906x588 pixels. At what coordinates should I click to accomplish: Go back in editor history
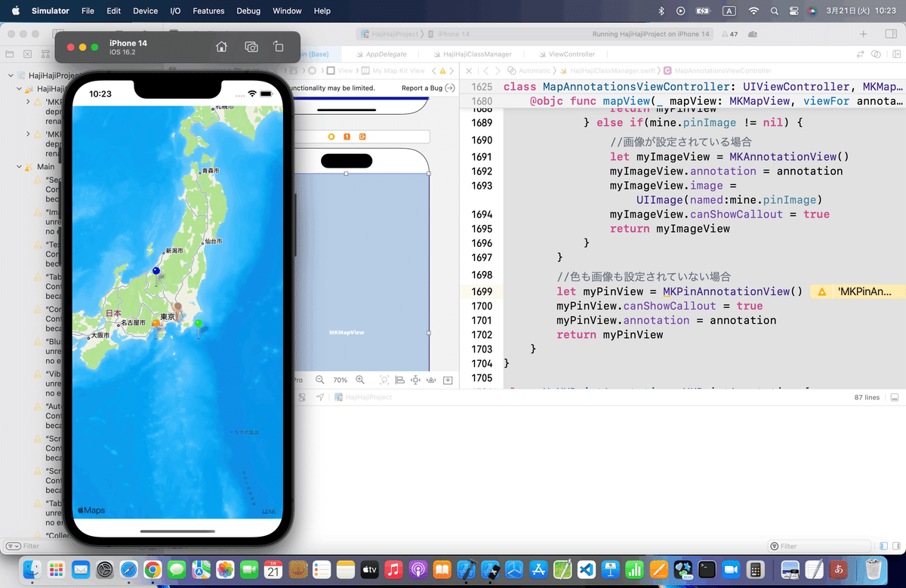[486, 70]
